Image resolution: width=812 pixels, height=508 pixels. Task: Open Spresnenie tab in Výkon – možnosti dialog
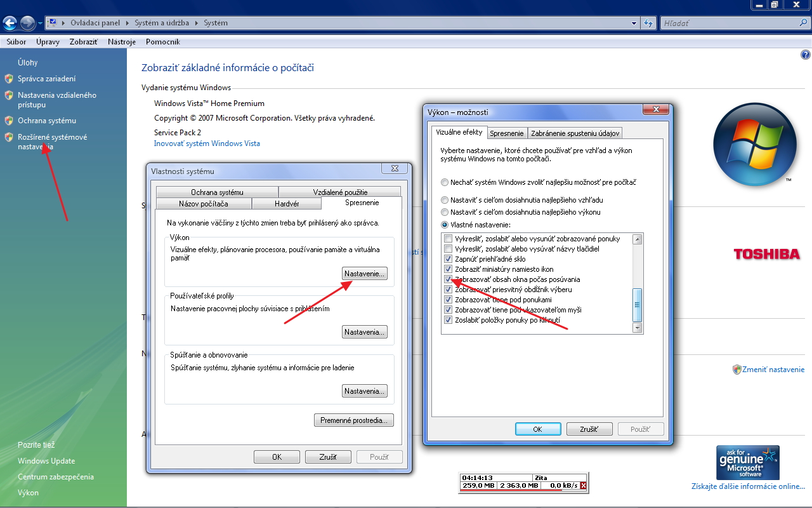(x=507, y=133)
